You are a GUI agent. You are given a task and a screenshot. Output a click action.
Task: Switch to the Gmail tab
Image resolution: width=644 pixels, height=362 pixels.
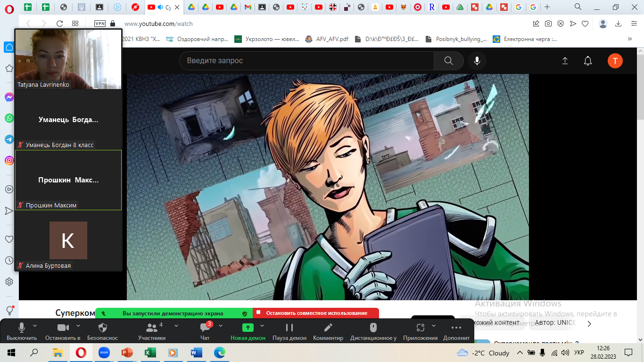click(248, 7)
